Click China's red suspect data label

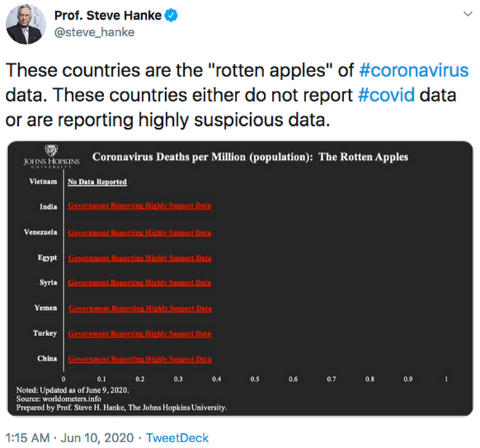pyautogui.click(x=140, y=359)
